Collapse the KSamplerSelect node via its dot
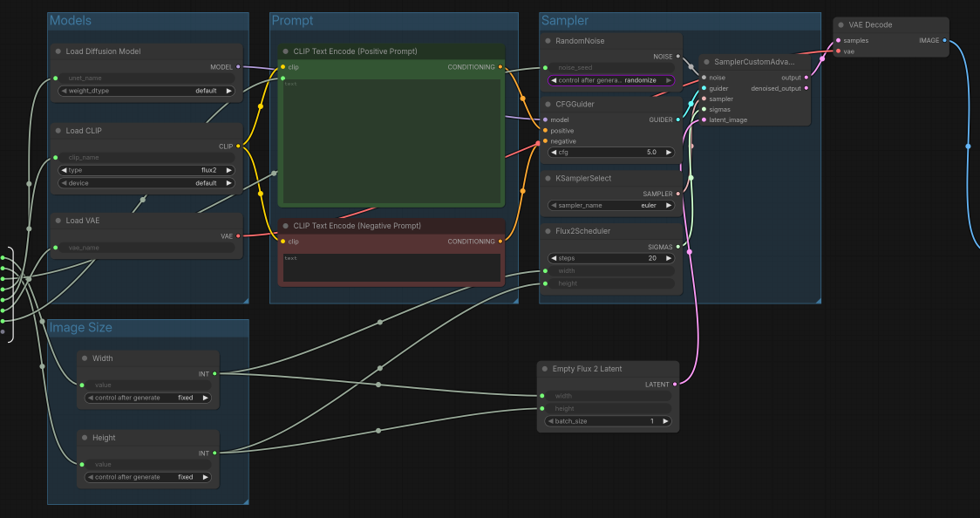Image resolution: width=980 pixels, height=518 pixels. coord(548,178)
